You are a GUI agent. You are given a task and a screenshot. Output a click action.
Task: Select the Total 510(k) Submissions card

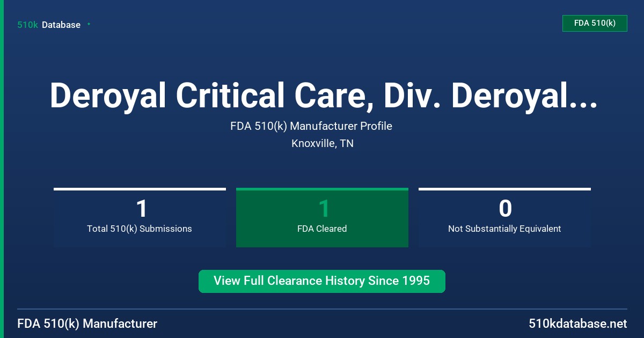tap(140, 217)
